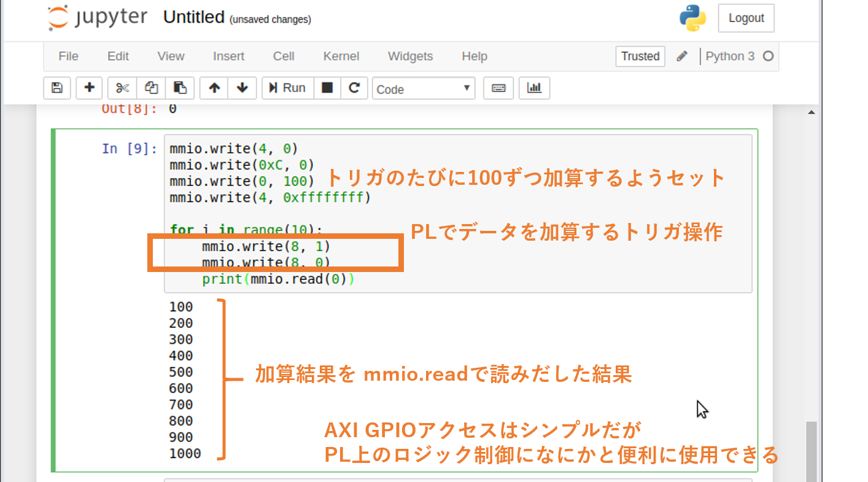The width and height of the screenshot is (868, 482).
Task: Open the cell type dropdown showing Code
Action: click(x=423, y=88)
